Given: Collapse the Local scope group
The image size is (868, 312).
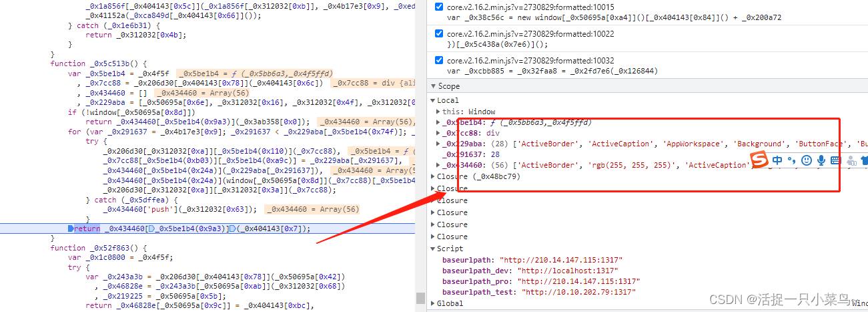Looking at the screenshot, I should [x=434, y=100].
